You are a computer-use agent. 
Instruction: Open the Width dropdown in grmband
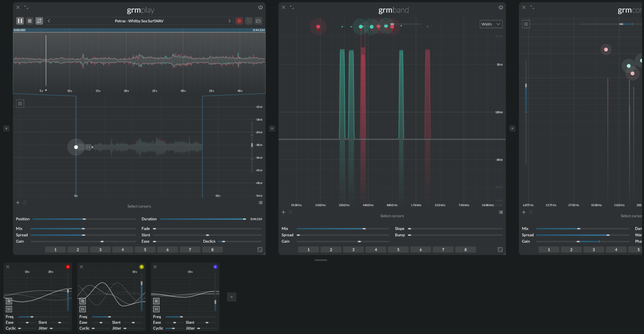tap(491, 24)
